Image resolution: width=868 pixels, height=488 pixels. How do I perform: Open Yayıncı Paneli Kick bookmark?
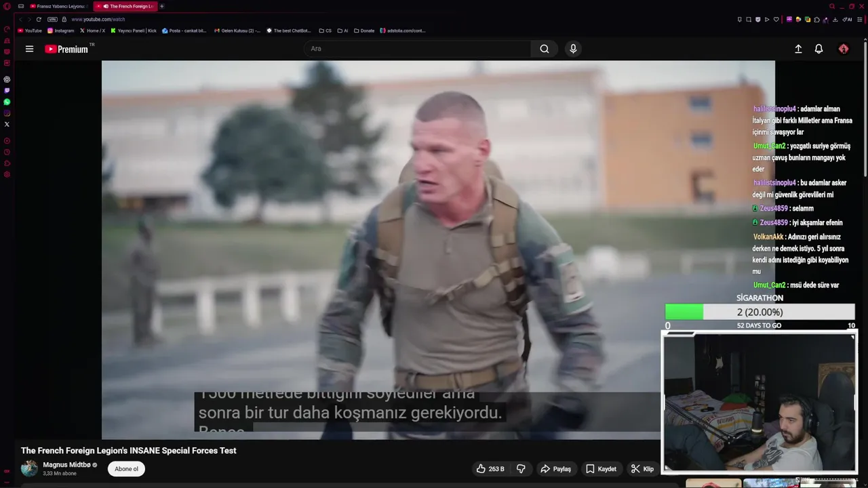(x=134, y=30)
